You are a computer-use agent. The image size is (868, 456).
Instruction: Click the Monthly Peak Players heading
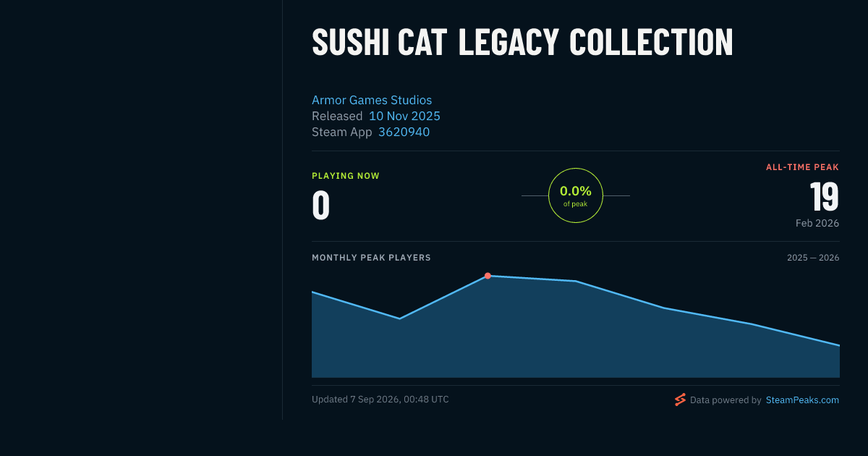point(371,258)
